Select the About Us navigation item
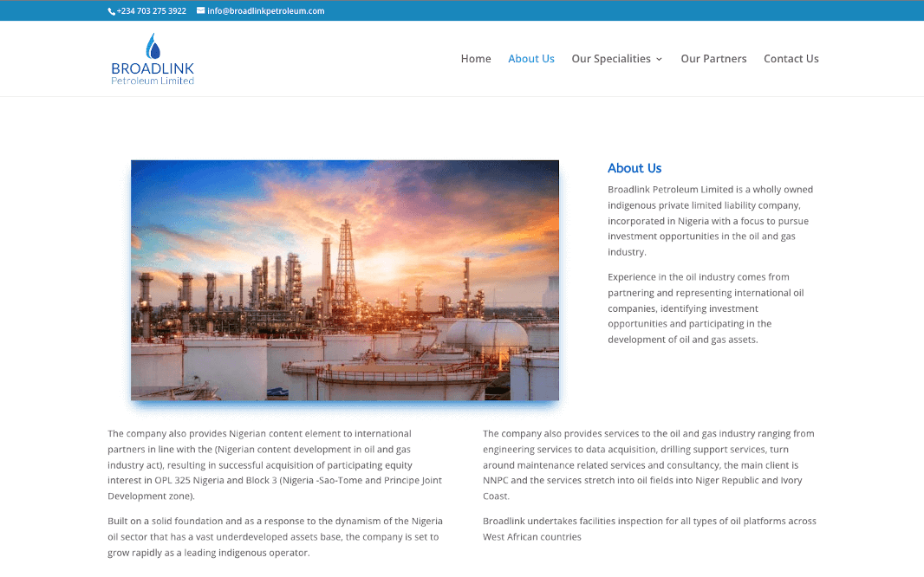This screenshot has width=924, height=577. click(531, 58)
